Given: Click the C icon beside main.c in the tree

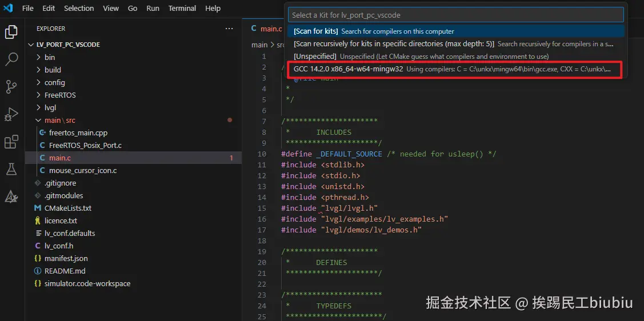Looking at the screenshot, I should point(42,158).
